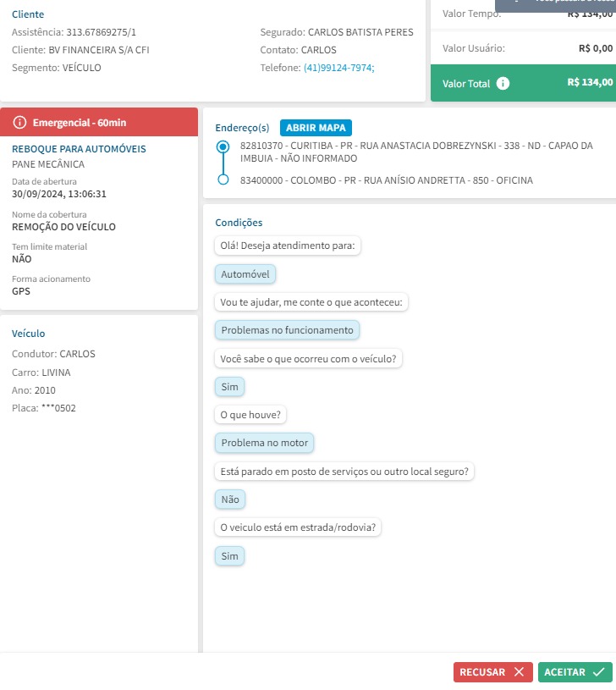Click the Automóvel answer chip
The image size is (616, 690).
point(245,274)
